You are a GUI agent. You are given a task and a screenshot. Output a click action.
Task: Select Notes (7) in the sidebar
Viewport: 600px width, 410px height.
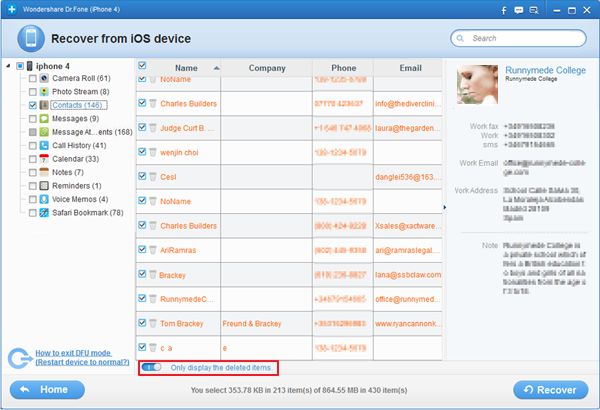[x=68, y=172]
